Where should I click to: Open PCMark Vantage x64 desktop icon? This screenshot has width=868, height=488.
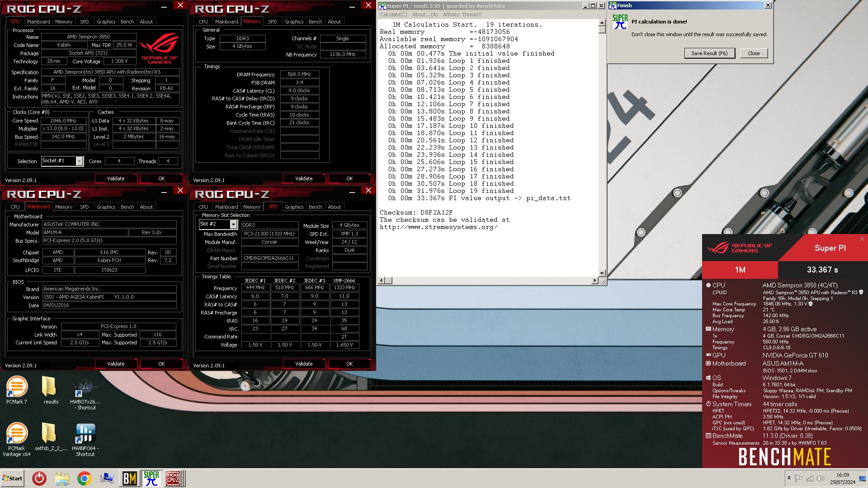point(17,439)
